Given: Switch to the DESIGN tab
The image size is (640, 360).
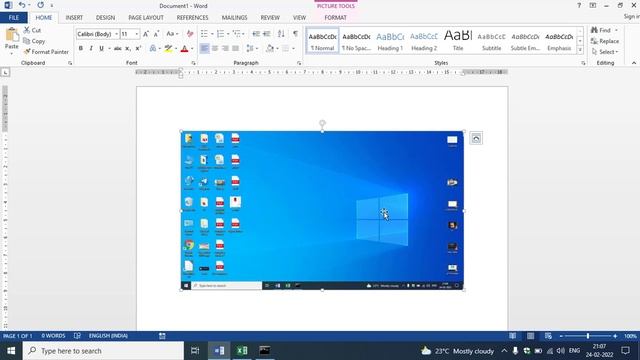Looking at the screenshot, I should (x=105, y=18).
